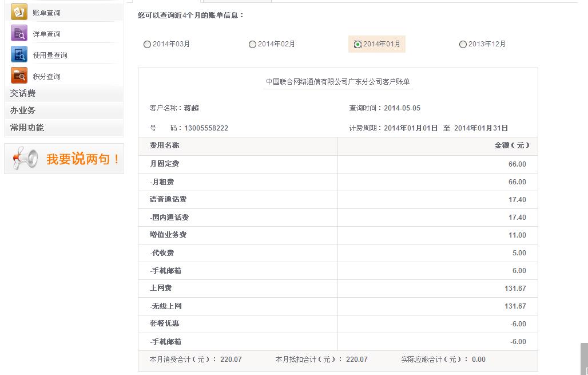Click the megaphone feedback icon
The height and width of the screenshot is (375, 588).
(25, 159)
